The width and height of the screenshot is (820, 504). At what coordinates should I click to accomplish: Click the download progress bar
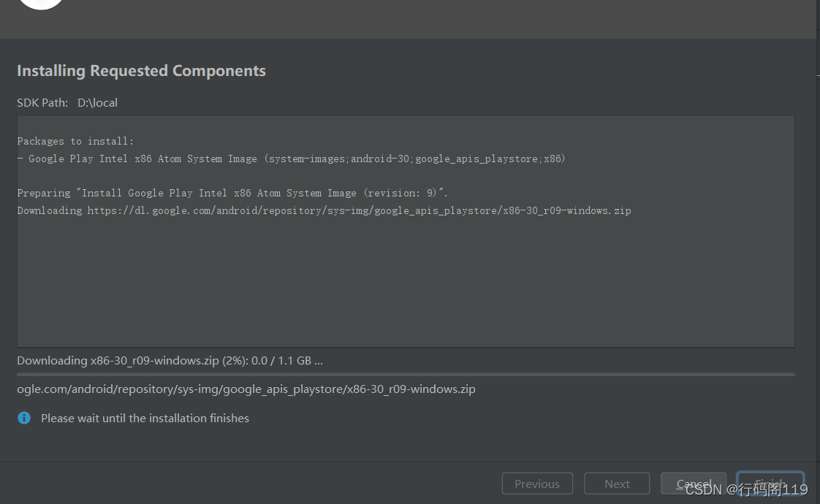[406, 374]
